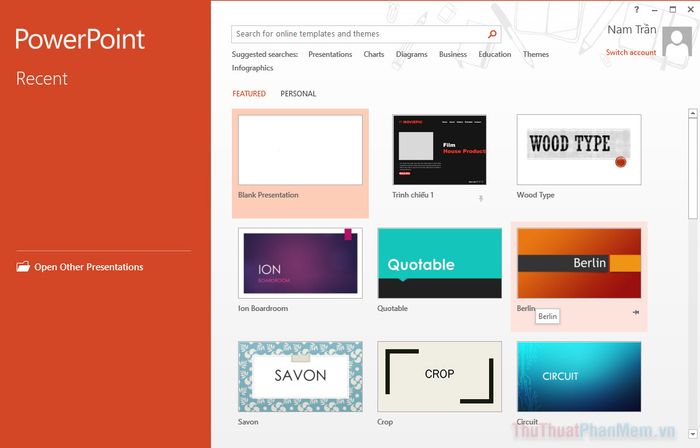Screen dimensions: 700x448
Task: Close the PowerPoint window
Action: point(691,9)
